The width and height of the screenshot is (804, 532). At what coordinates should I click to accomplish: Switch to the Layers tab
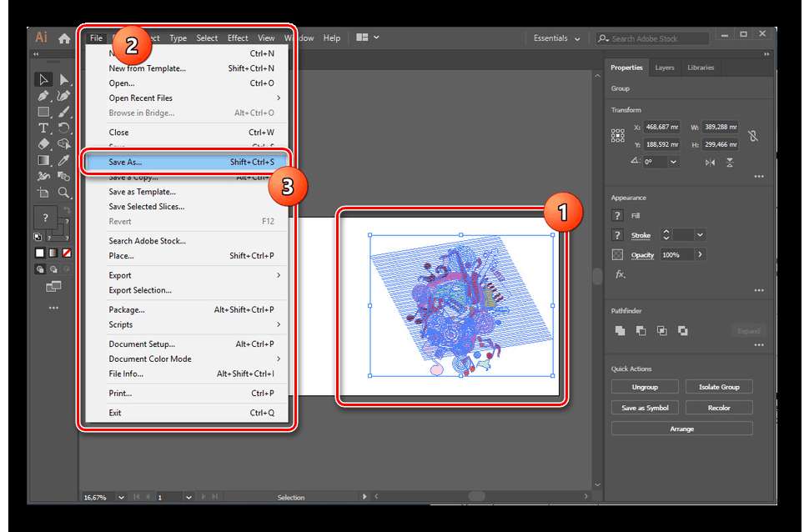[x=665, y=68]
